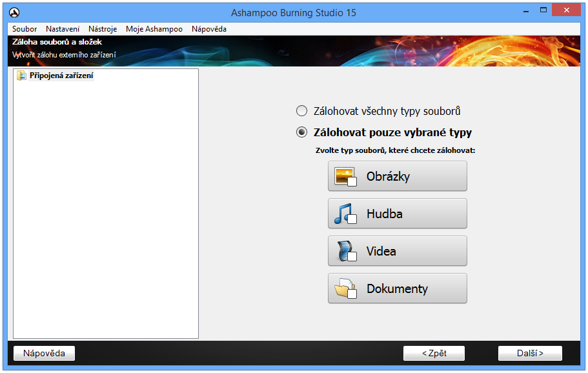
Task: Select Zálohovat pouze vybrané typy radio
Action: tap(301, 132)
